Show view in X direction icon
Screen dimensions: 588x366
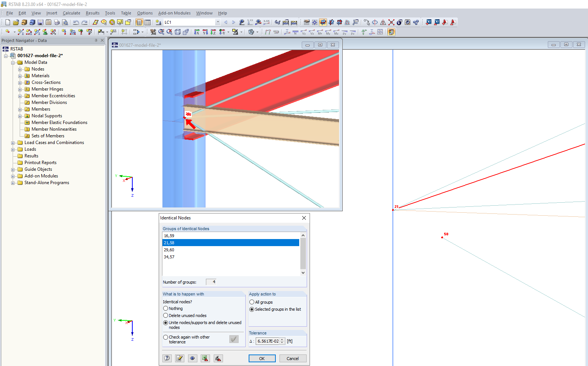[x=197, y=32]
